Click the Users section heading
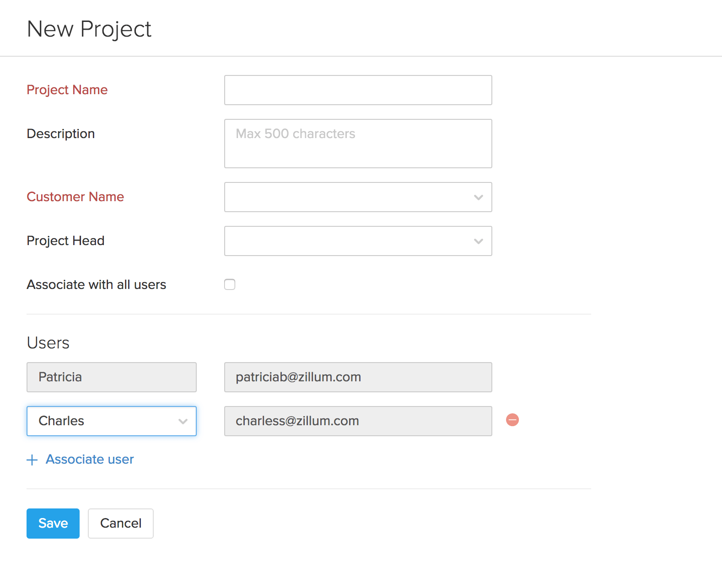This screenshot has width=722, height=588. 48,343
